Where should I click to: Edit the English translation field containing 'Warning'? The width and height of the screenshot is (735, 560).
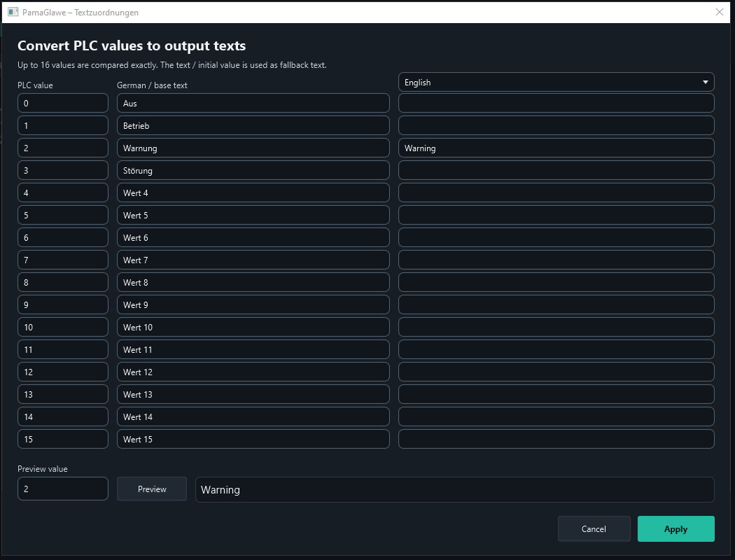[556, 148]
